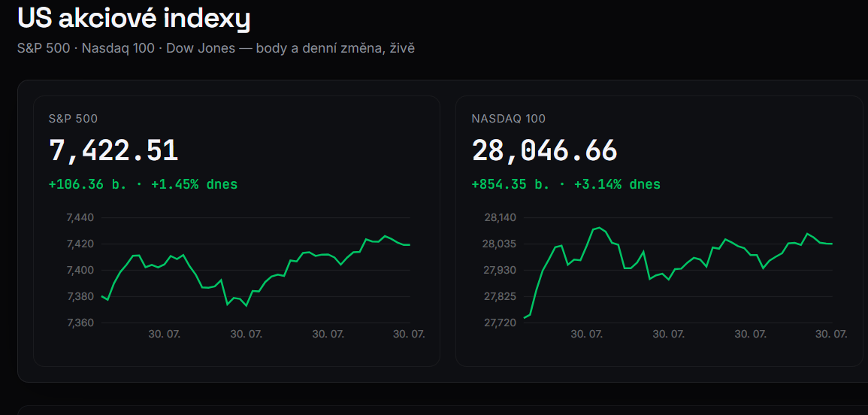Click the 28,140 axis label
The image size is (868, 415).
click(500, 218)
